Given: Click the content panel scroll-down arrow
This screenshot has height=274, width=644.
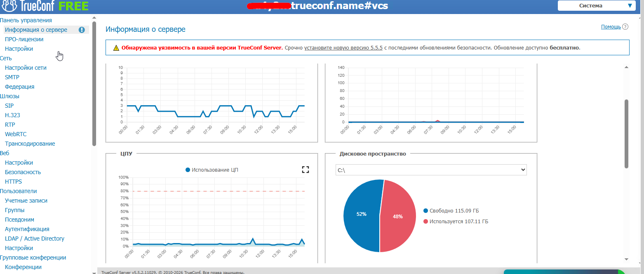Looking at the screenshot, I should (626, 259).
